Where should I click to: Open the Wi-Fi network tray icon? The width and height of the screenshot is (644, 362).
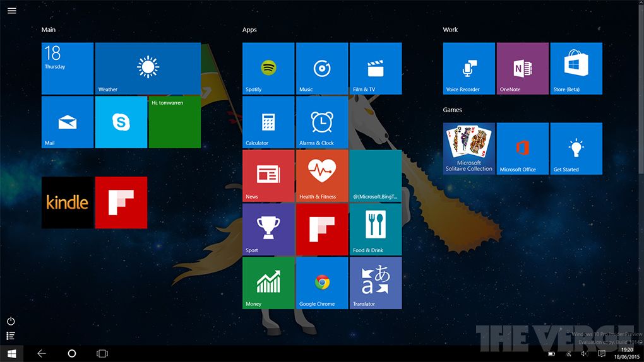pos(568,354)
